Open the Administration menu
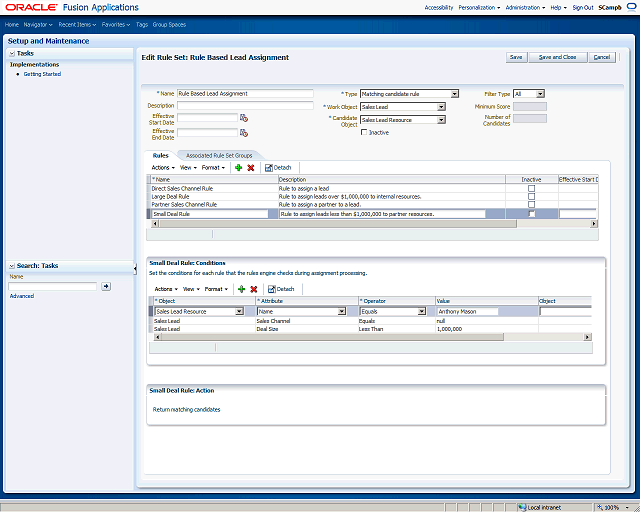 (x=525, y=7)
